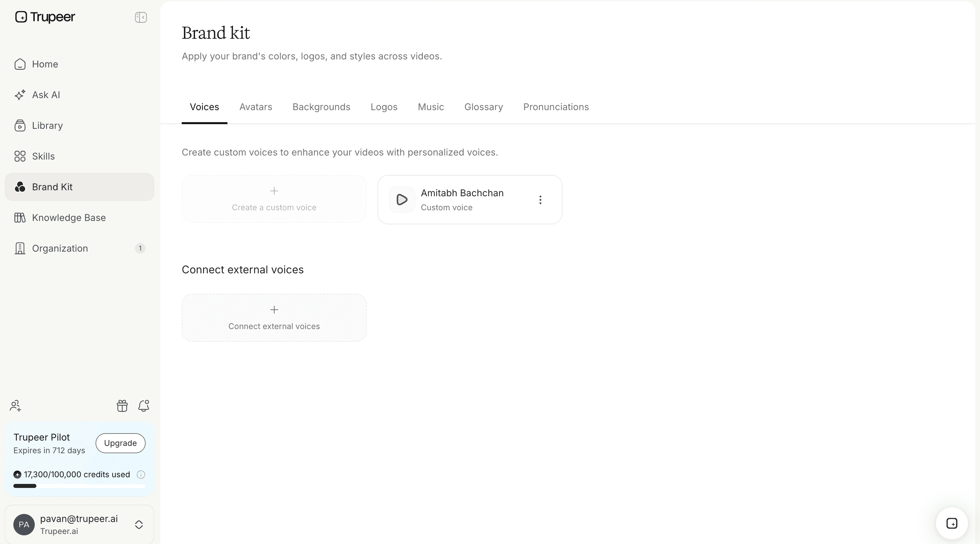Viewport: 980px width, 544px height.
Task: Click the black credits coin icon
Action: (17, 475)
